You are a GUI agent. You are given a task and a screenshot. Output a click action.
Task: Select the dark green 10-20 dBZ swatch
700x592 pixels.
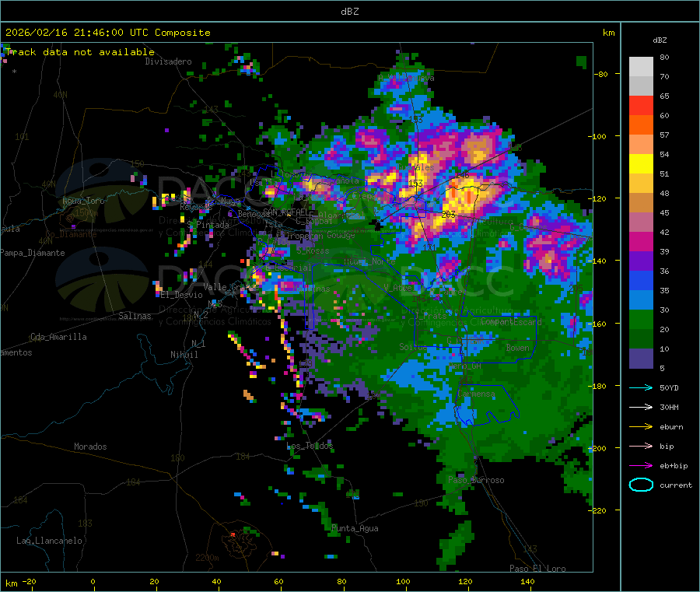(x=641, y=339)
